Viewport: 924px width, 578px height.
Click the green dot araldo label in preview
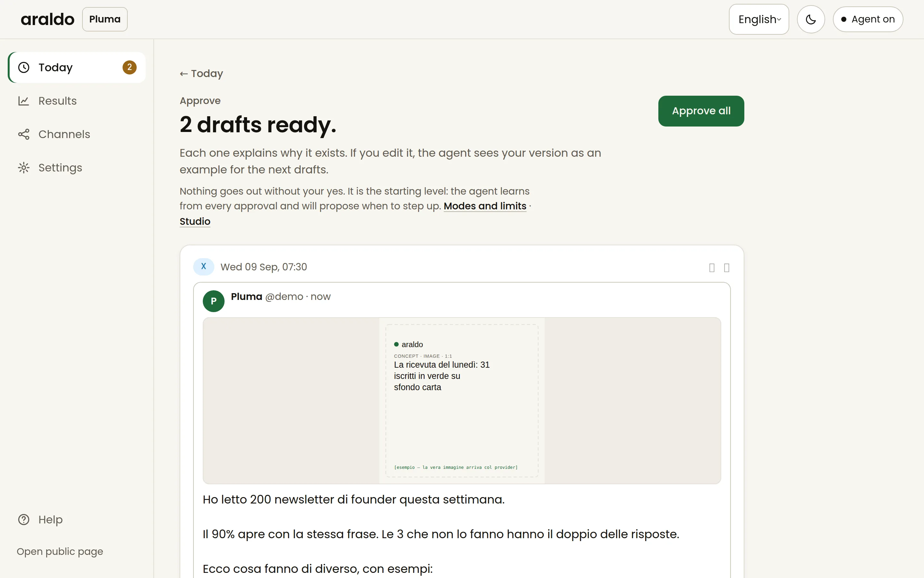[408, 345]
